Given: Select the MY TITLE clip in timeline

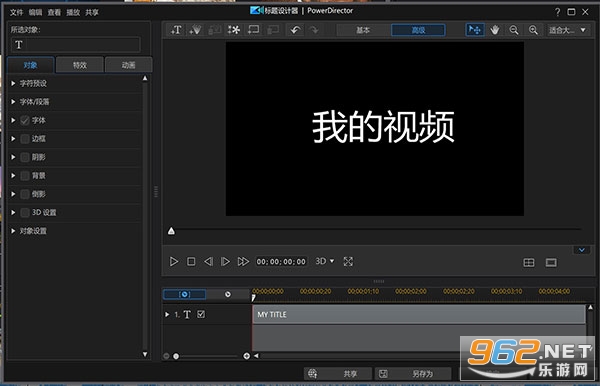Looking at the screenshot, I should pos(419,314).
